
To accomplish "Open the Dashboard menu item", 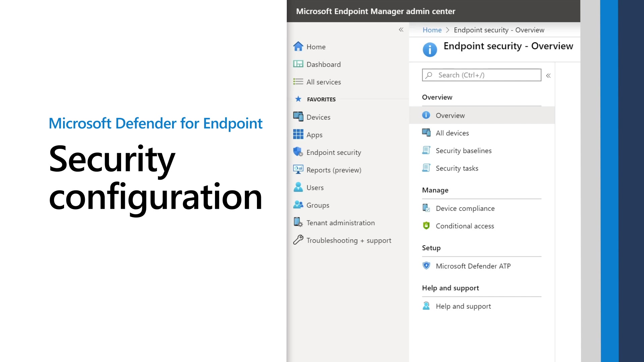I will [x=323, y=64].
